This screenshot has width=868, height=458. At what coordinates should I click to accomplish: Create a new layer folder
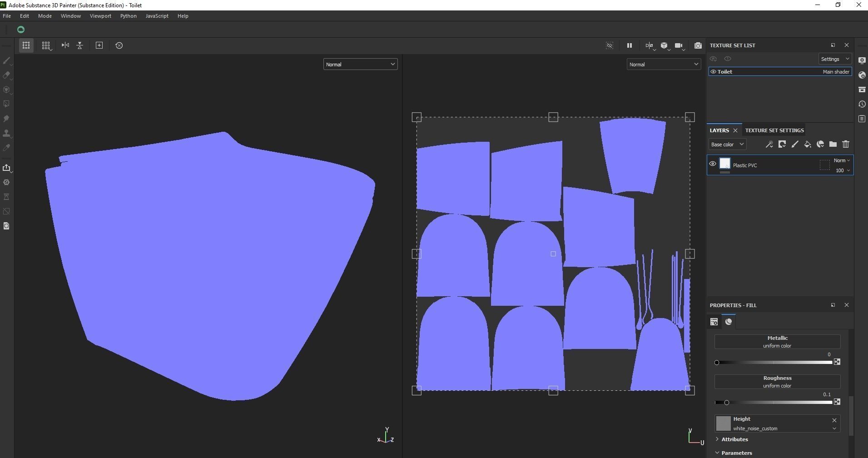(833, 144)
